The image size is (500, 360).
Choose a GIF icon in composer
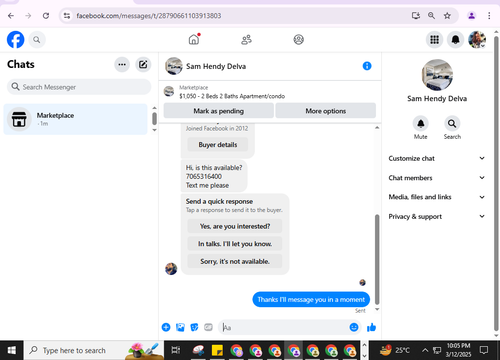pos(208,327)
